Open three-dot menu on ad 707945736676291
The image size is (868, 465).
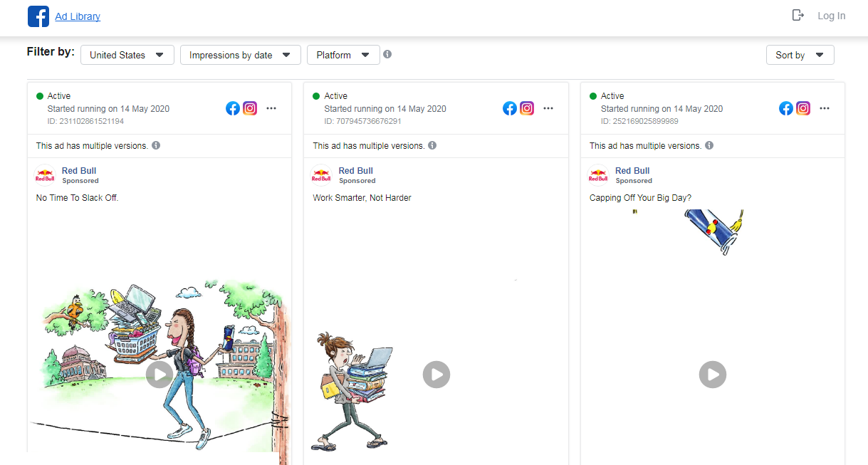[548, 108]
